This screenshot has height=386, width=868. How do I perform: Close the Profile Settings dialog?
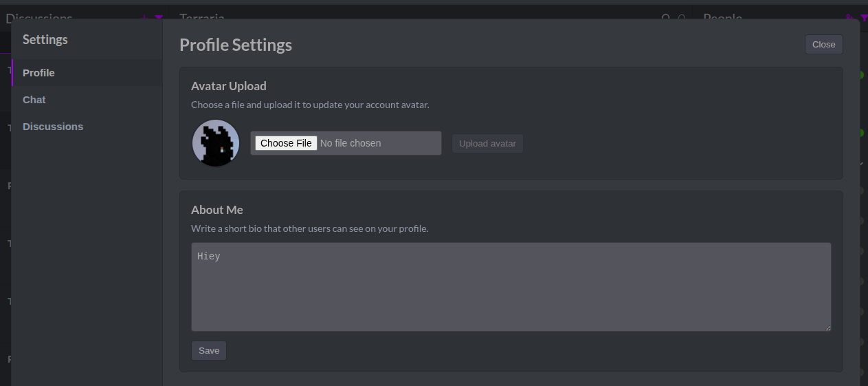coord(823,45)
